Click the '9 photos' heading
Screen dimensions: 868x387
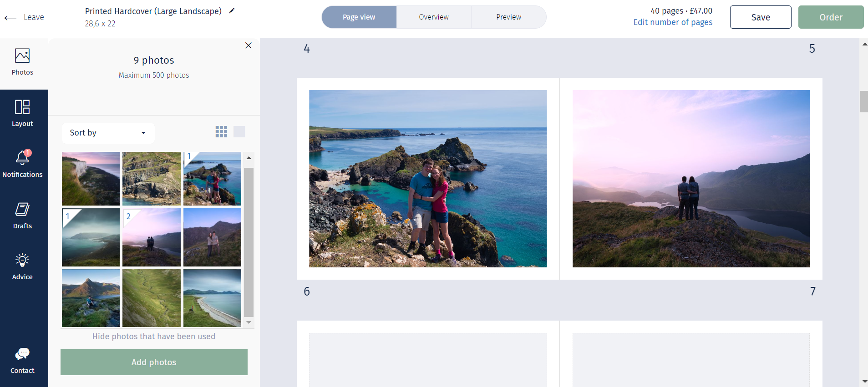click(154, 60)
